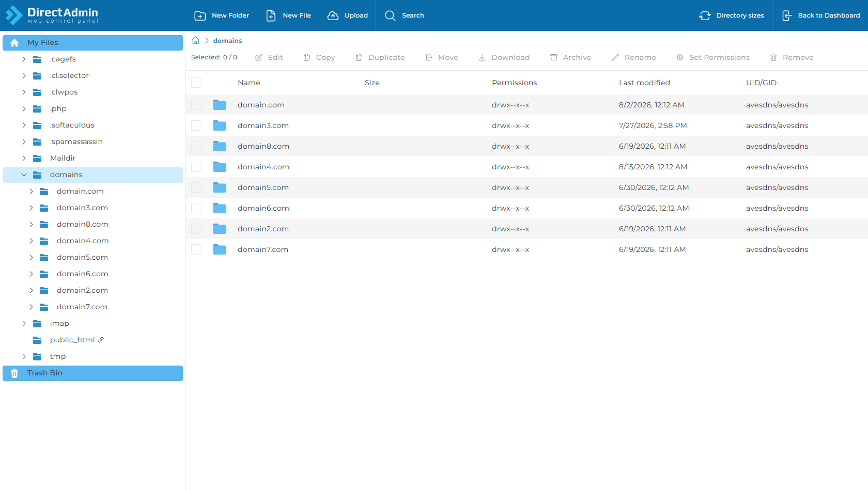Screen dimensions: 868x490
Task: Click the Duplicate icon in the action bar
Action: pyautogui.click(x=359, y=57)
